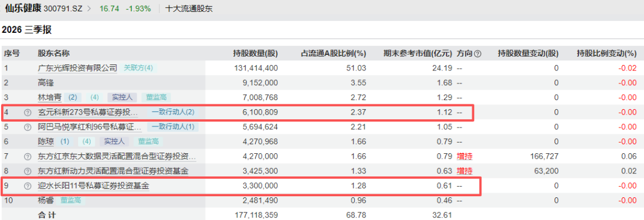
Task: Click the 166,727 change value
Action: tap(544, 156)
